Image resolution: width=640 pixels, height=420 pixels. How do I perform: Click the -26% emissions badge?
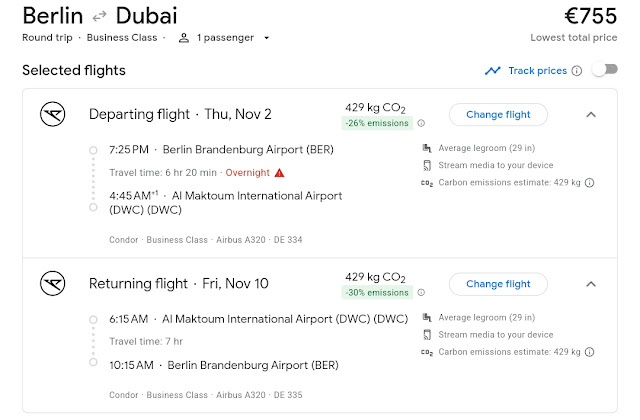click(378, 124)
